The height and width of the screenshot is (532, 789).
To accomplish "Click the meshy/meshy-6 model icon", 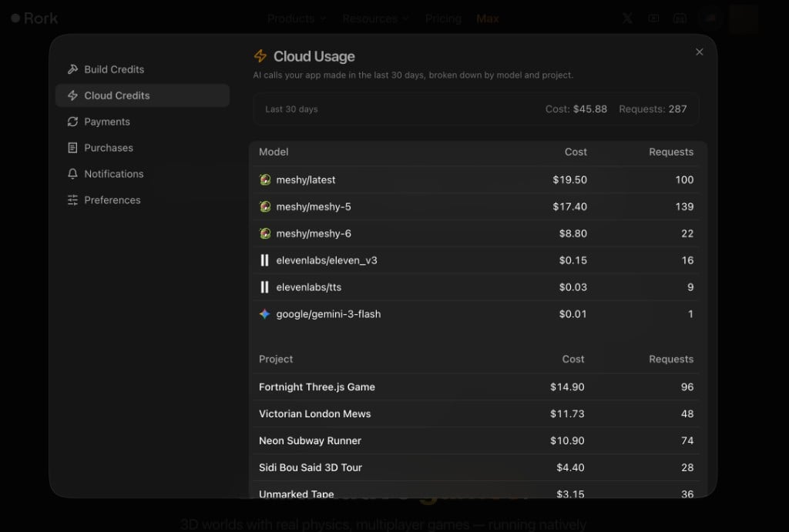I will [265, 233].
